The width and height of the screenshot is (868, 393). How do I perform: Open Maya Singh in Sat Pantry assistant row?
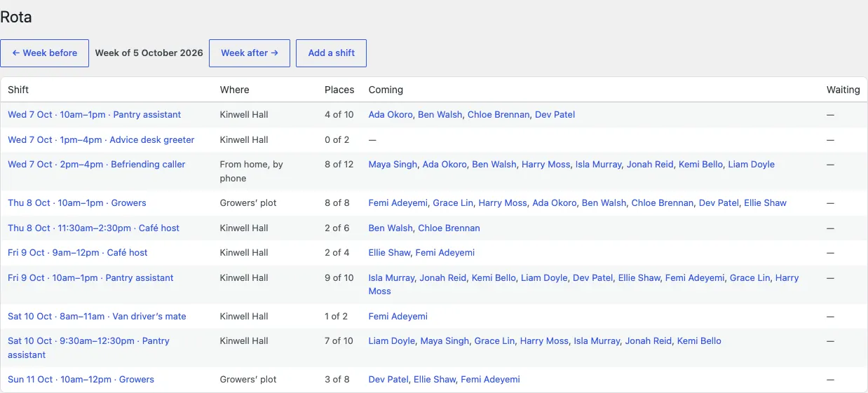445,341
